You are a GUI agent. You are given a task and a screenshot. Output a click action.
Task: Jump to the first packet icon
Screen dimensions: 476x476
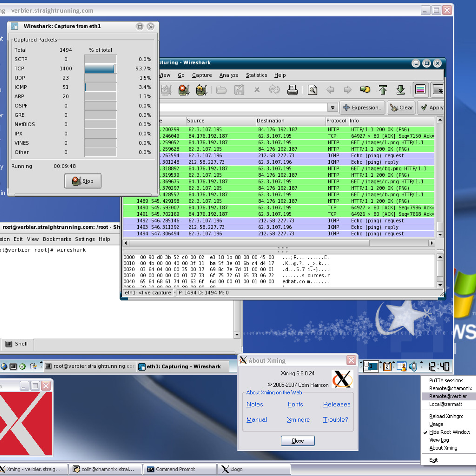click(383, 90)
